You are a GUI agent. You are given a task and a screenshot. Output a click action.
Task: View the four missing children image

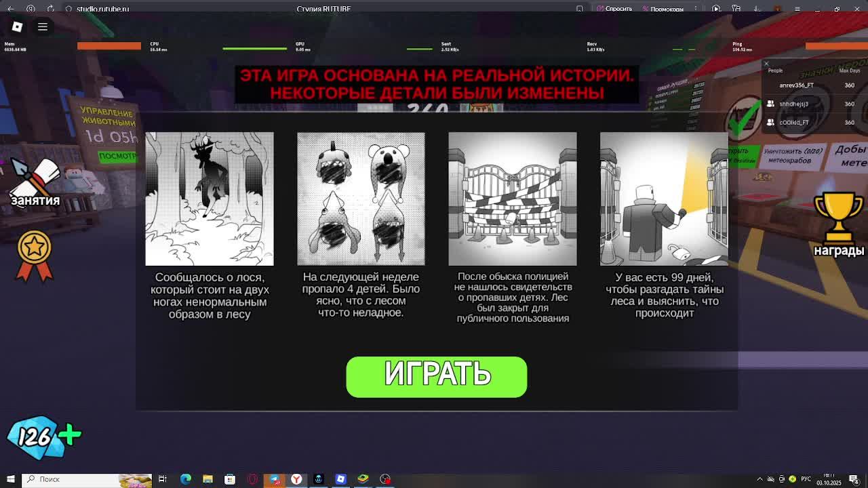[361, 199]
